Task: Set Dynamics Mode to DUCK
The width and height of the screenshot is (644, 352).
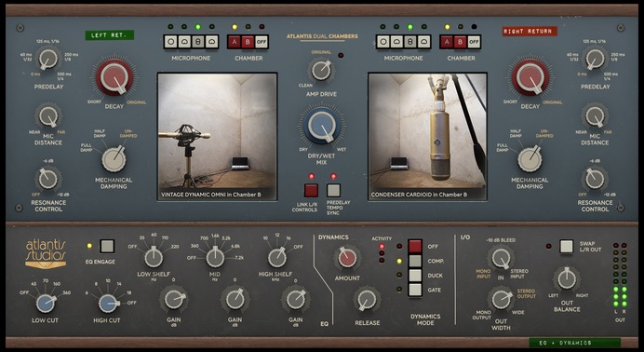Action: tap(415, 276)
